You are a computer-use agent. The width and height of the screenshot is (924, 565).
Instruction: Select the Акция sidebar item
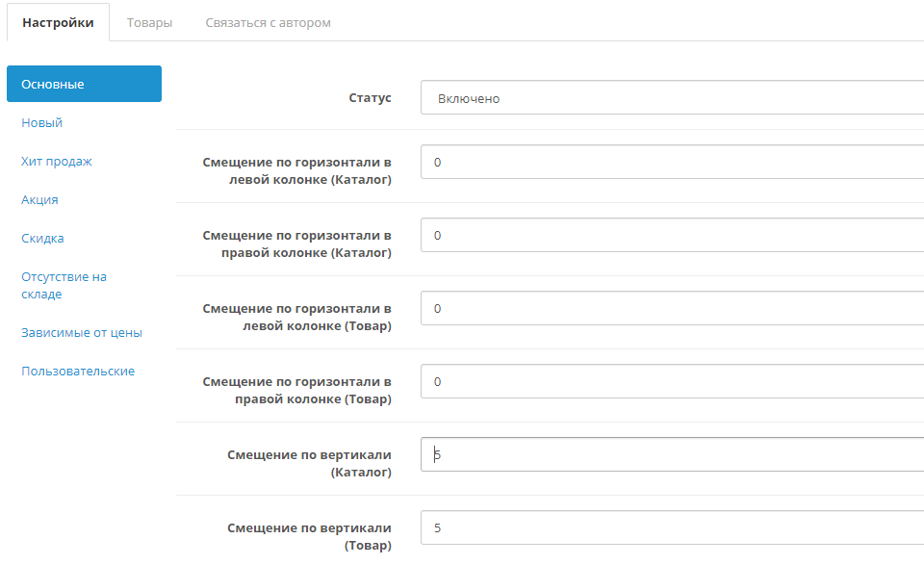click(x=39, y=199)
